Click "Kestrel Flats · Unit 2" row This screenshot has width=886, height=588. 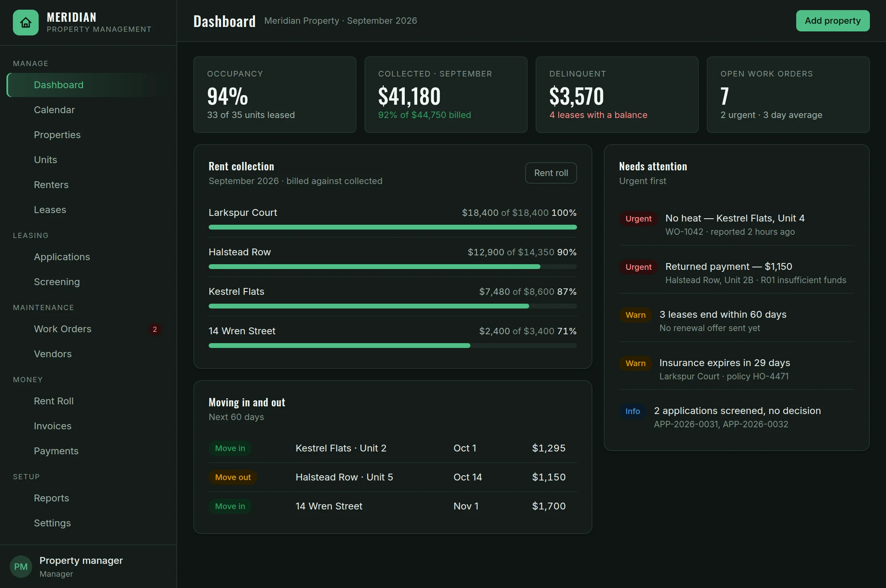coord(393,448)
